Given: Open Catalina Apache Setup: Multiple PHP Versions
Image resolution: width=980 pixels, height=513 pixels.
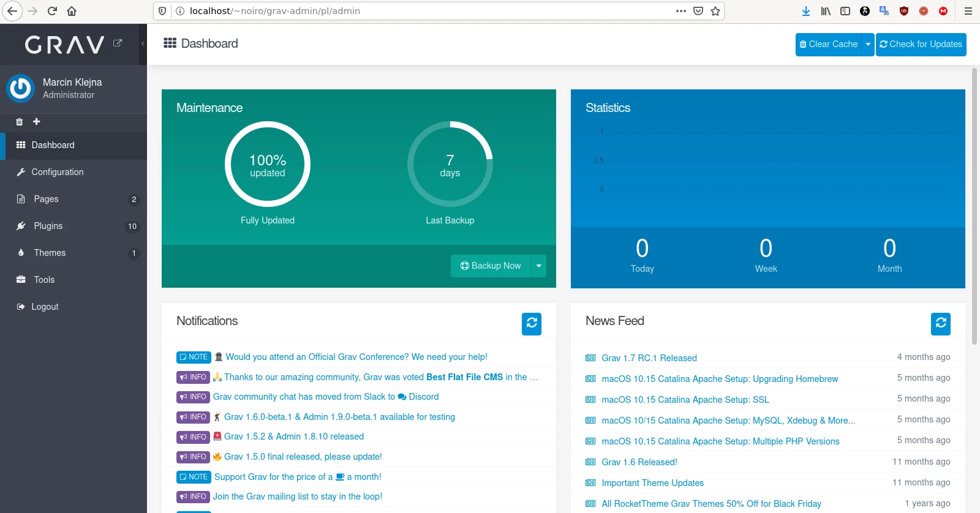Looking at the screenshot, I should point(720,441).
